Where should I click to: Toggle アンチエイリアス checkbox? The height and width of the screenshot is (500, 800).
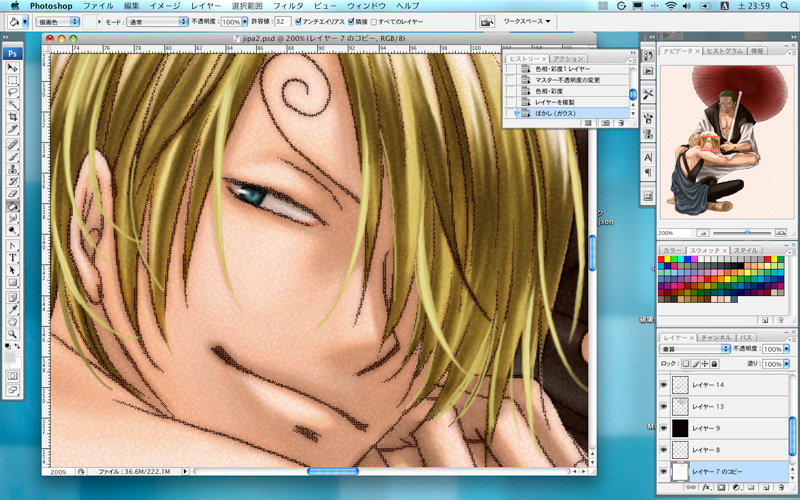click(299, 21)
